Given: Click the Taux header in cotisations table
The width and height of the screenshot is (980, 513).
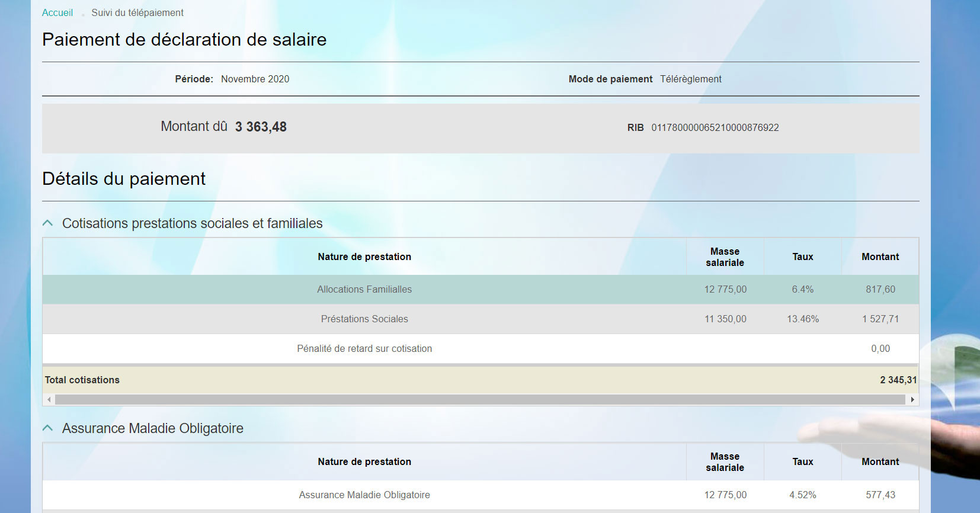Looking at the screenshot, I should click(x=802, y=256).
